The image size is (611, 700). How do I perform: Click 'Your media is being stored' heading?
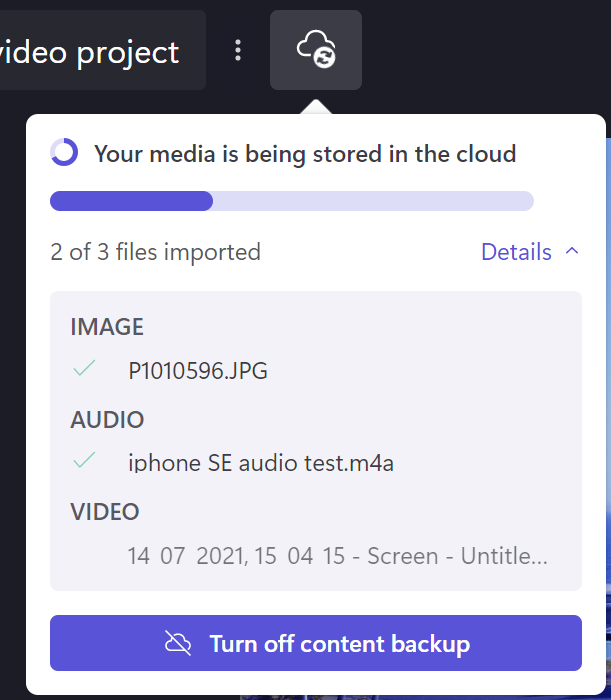tap(305, 154)
